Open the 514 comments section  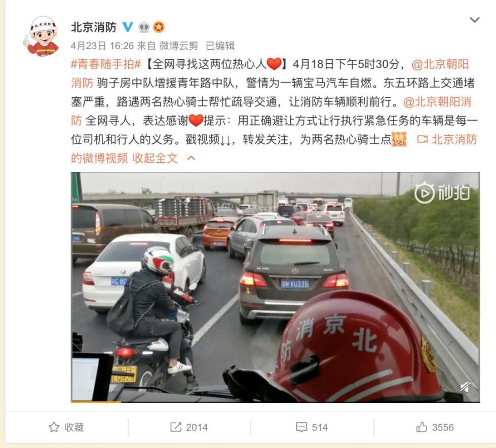312,427
